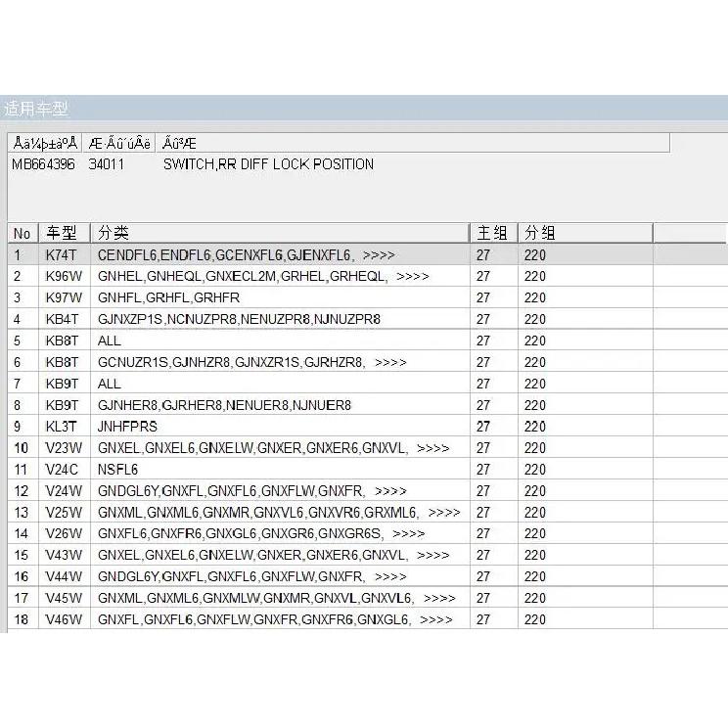728x728 pixels.
Task: Click classification NSFL6 cell
Action: (280, 470)
